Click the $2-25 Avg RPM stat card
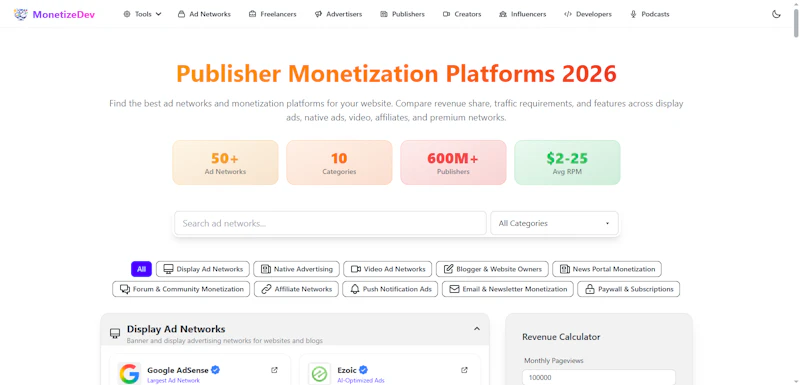 pos(567,163)
